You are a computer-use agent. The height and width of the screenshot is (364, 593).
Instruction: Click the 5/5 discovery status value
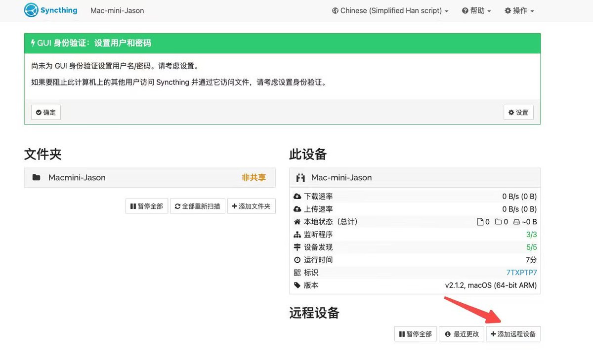[531, 247]
